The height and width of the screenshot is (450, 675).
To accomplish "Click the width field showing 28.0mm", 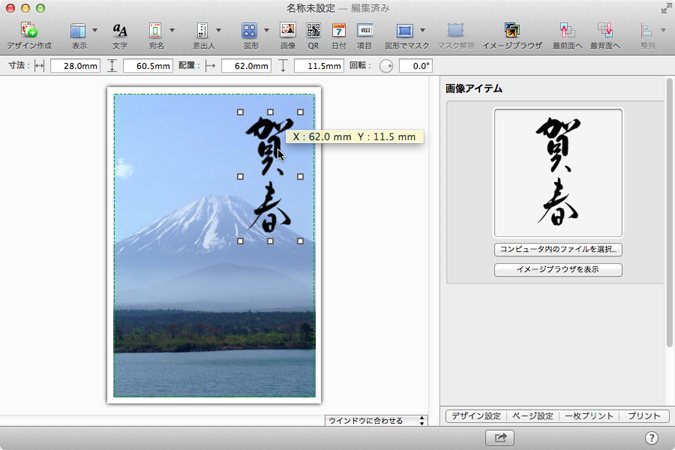I will 74,66.
